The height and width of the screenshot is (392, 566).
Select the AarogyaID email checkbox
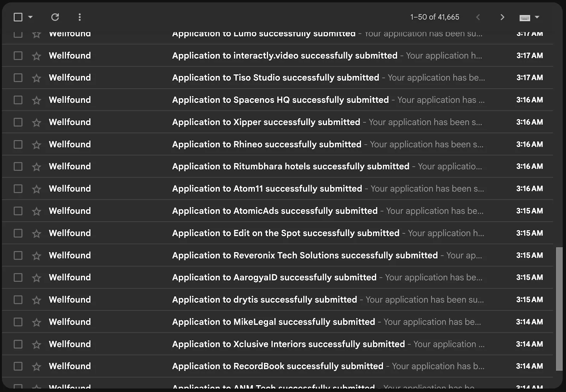(18, 277)
